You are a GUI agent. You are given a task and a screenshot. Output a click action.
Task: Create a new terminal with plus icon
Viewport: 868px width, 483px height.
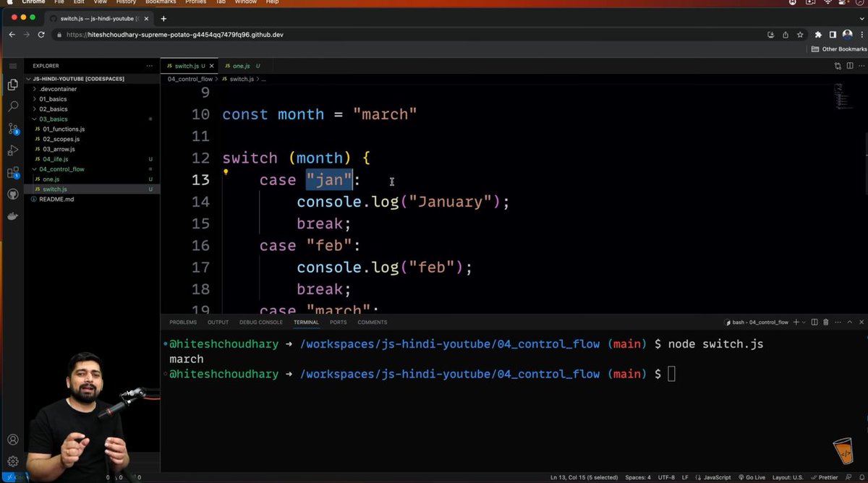[796, 322]
